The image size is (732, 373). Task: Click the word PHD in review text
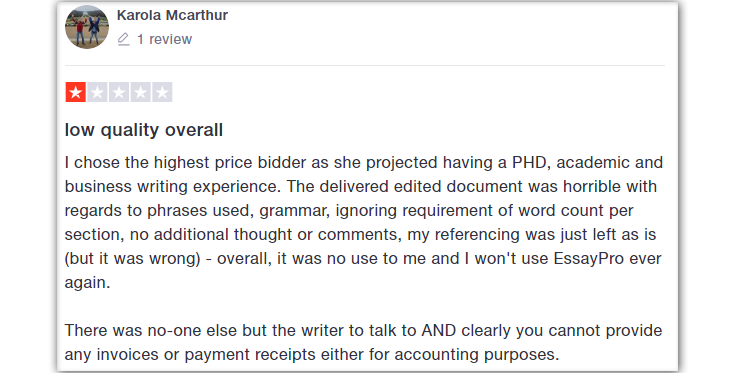pos(529,162)
